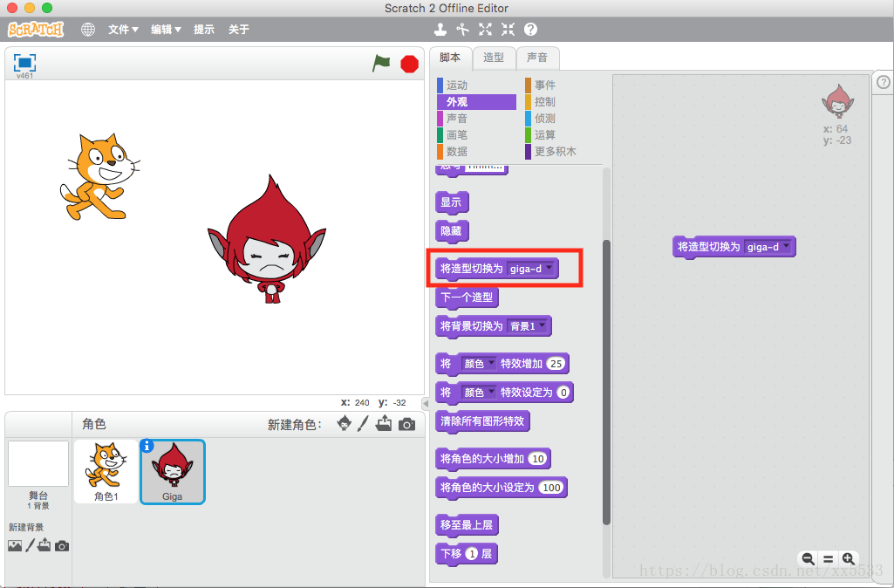Select the grow sprite tool
The width and height of the screenshot is (894, 588).
click(x=485, y=29)
